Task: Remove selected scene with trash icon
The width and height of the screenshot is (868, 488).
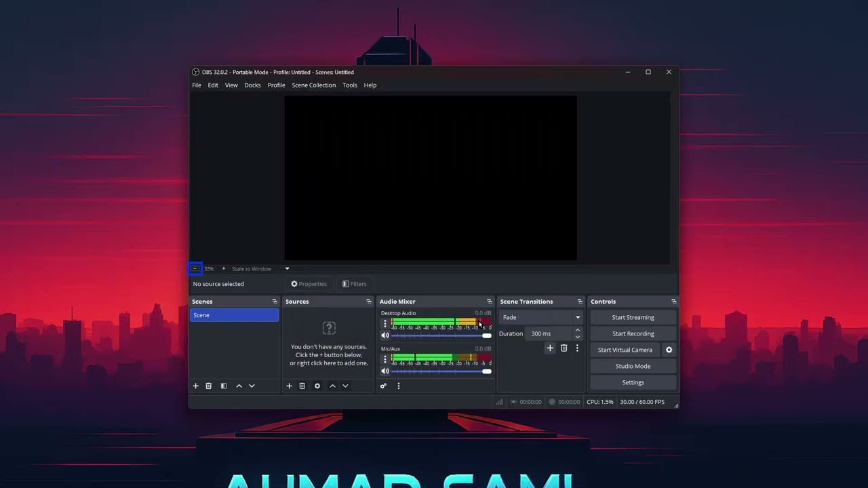Action: [x=208, y=386]
